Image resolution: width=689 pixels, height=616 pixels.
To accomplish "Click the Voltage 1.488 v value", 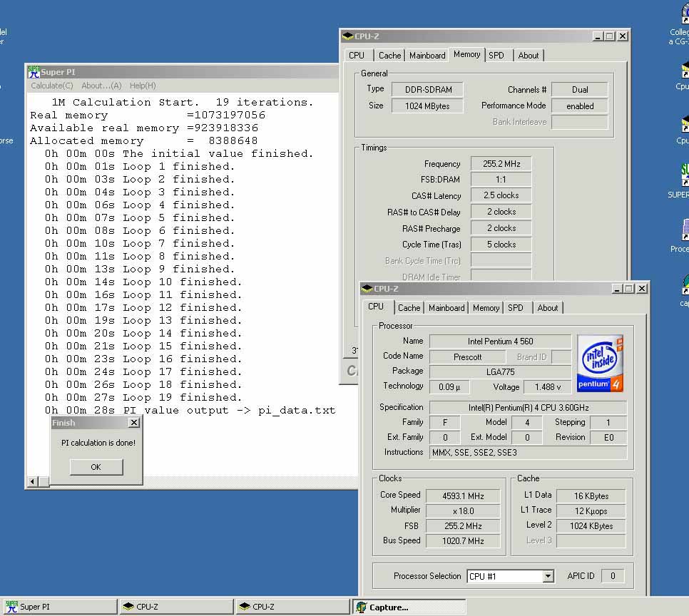I will coord(548,387).
